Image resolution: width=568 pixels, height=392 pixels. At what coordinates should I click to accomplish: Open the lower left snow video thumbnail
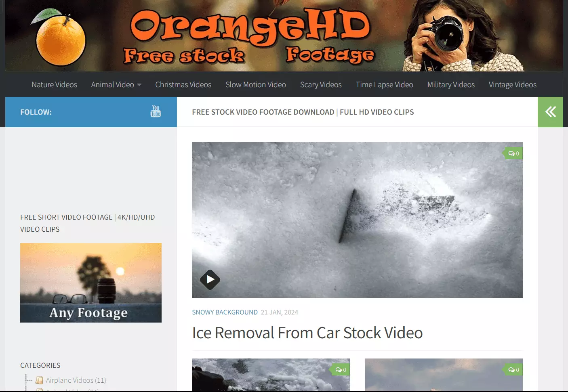pos(271,375)
